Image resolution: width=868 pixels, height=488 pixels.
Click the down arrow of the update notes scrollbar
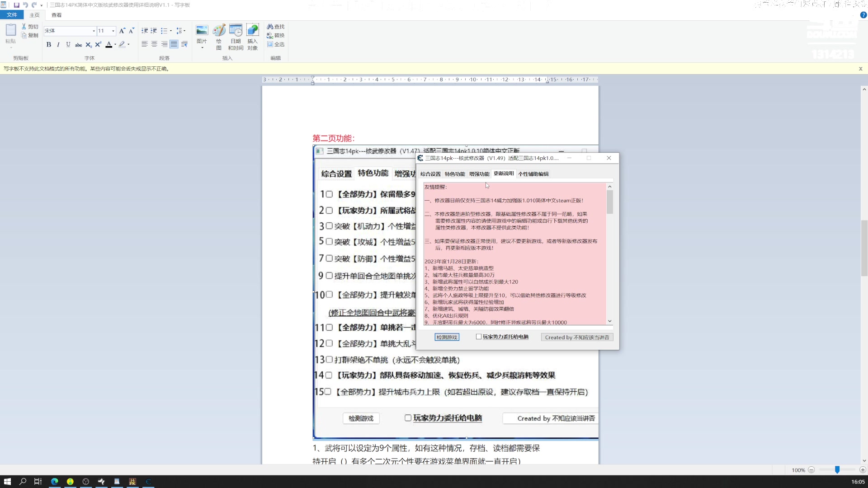(610, 321)
